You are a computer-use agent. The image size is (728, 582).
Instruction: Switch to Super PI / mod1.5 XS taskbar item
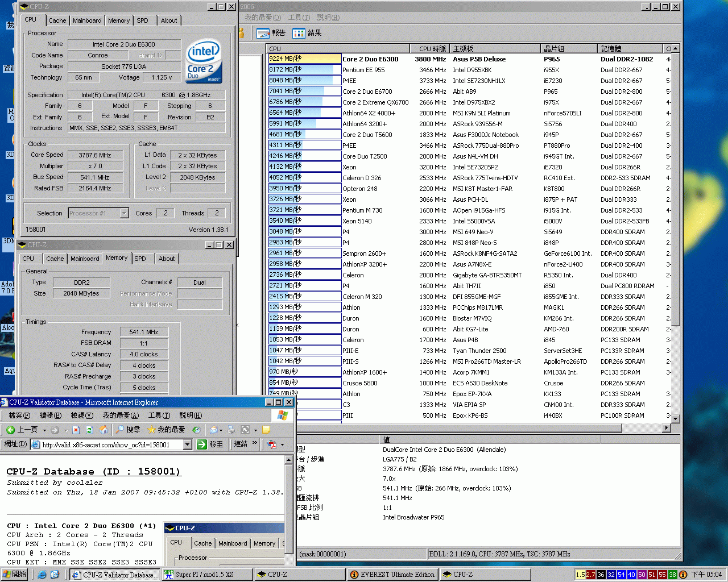(207, 575)
